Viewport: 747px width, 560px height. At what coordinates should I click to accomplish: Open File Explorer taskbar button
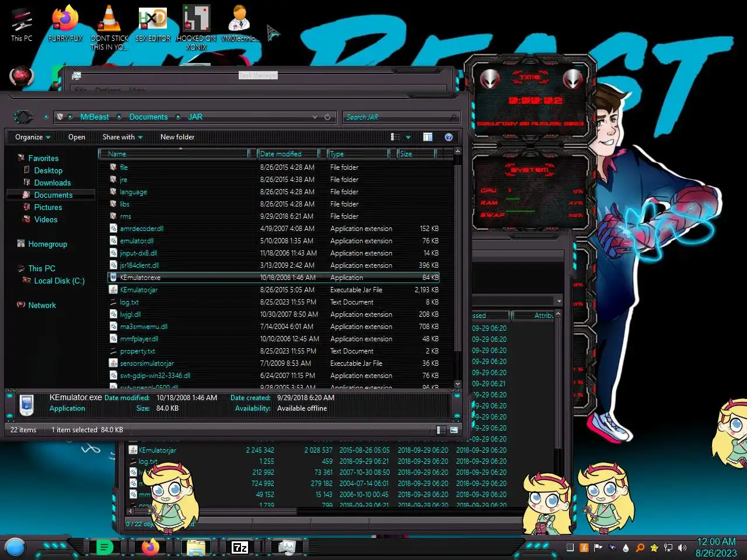coord(196,547)
